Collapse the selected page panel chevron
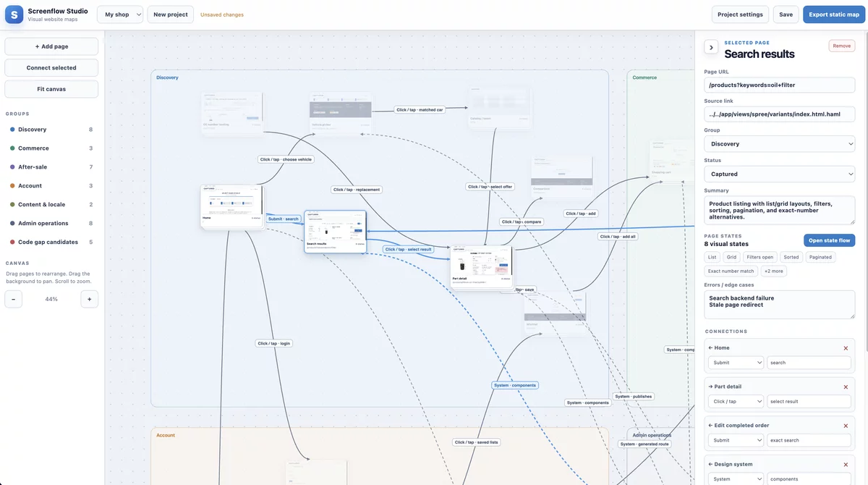Viewport: 868px width, 485px height. pyautogui.click(x=711, y=48)
